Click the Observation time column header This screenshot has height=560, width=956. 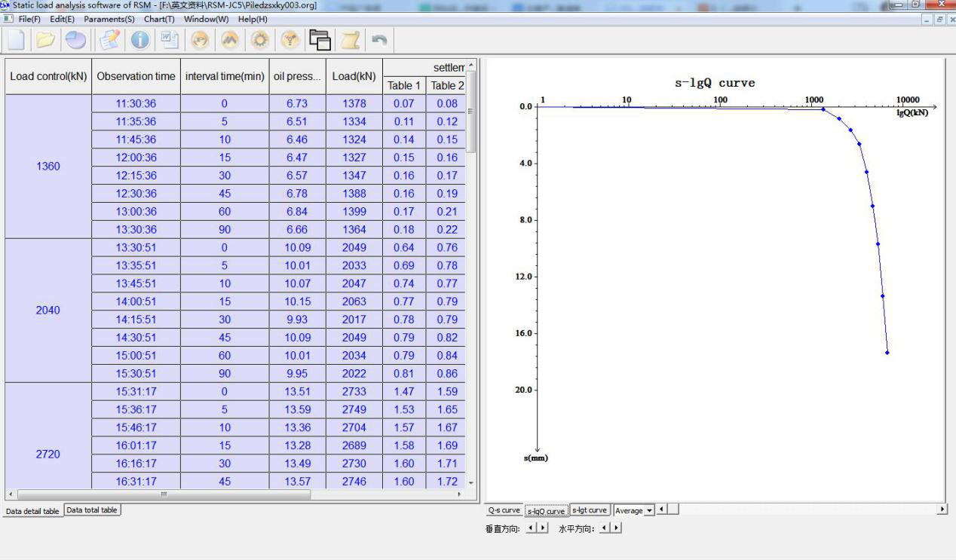click(x=136, y=76)
